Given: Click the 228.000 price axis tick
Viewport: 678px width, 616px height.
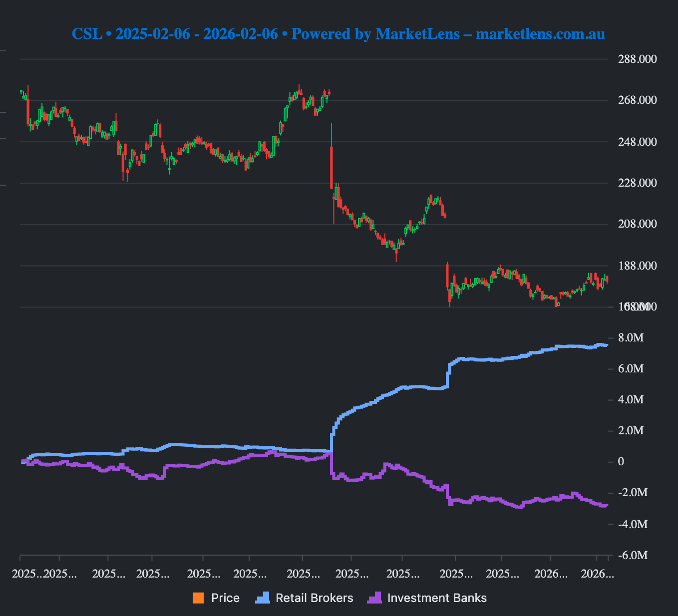Looking at the screenshot, I should pos(637,183).
